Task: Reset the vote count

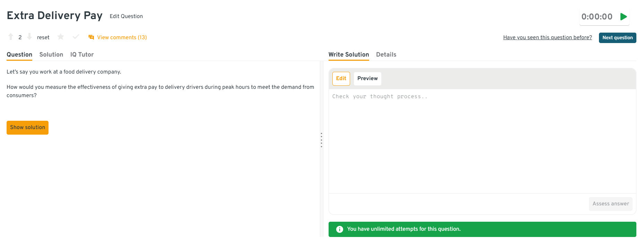Action: (43, 37)
